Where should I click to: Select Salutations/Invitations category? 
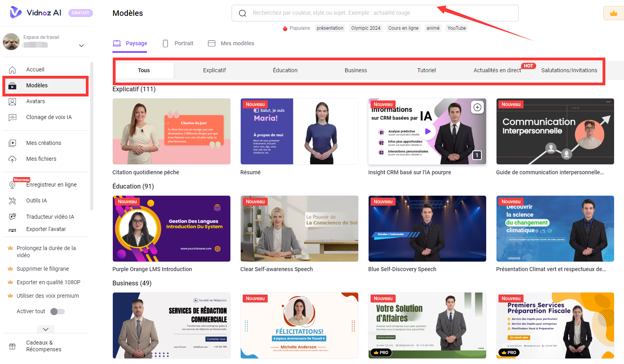[x=569, y=70]
